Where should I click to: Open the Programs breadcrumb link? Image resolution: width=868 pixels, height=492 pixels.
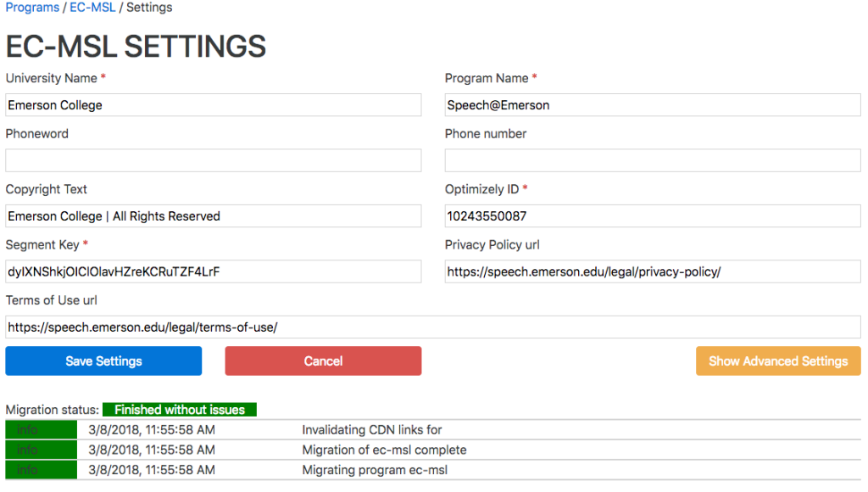point(32,8)
